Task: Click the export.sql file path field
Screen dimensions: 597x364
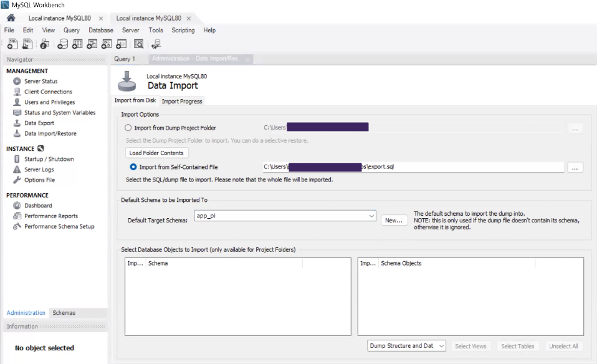Action: tap(413, 167)
